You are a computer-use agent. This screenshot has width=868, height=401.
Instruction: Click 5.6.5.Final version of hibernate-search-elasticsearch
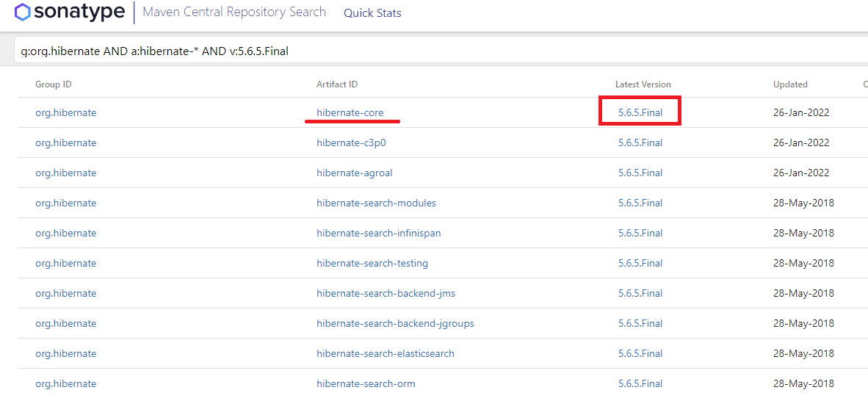pos(640,353)
